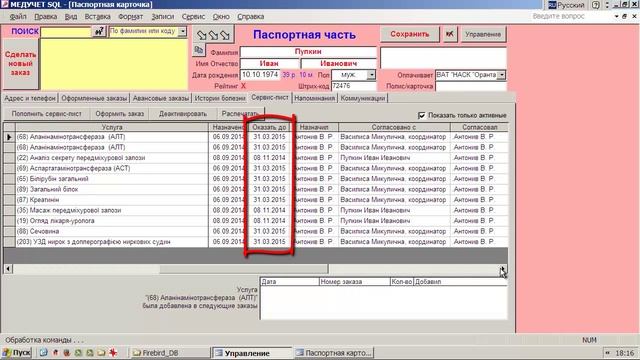Click Пополнить сервис-лист button
Viewport: 640px width, 360px height.
click(47, 114)
